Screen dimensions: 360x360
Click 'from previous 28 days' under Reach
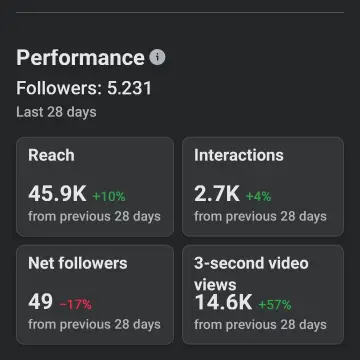pos(94,217)
